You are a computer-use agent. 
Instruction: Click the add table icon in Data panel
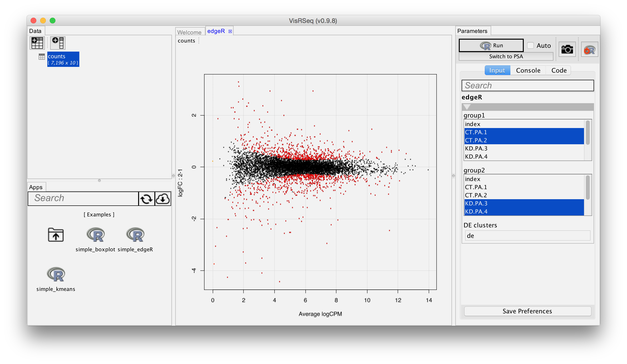[x=37, y=43]
